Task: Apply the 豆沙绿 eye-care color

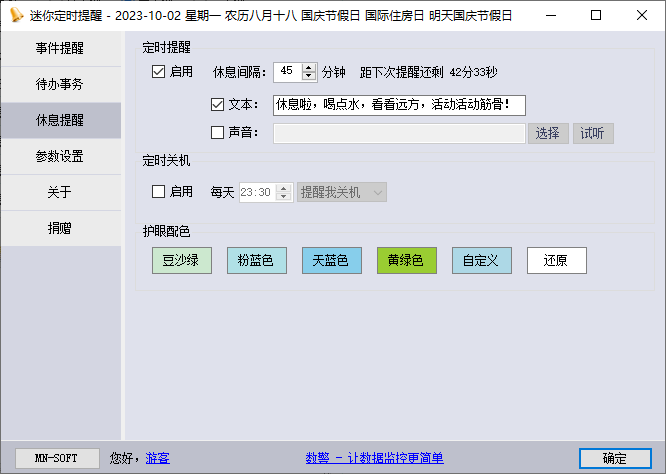Action: pyautogui.click(x=181, y=261)
